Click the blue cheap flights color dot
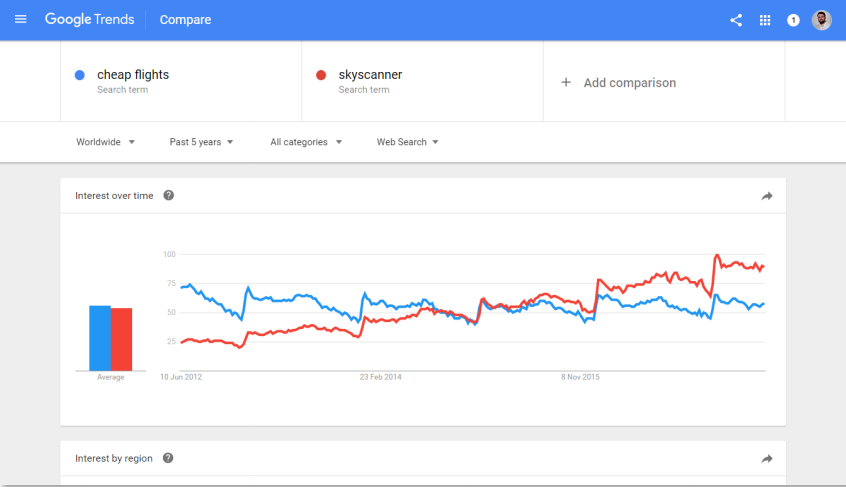 tap(80, 75)
